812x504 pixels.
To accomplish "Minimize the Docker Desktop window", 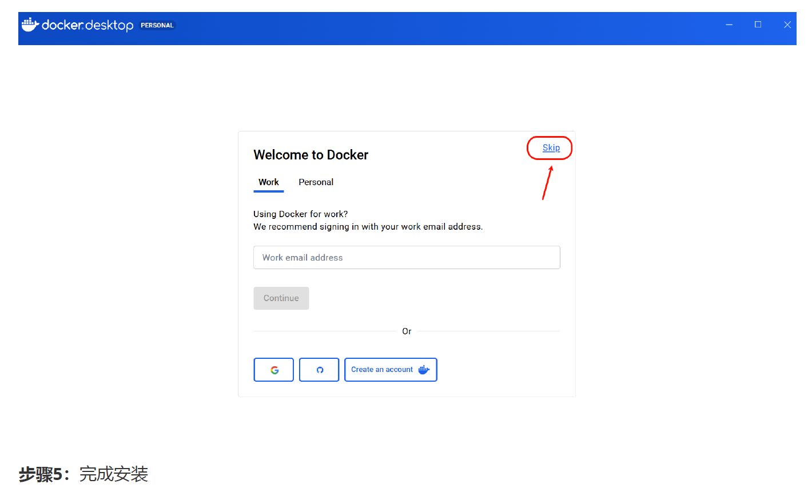I will tap(729, 25).
